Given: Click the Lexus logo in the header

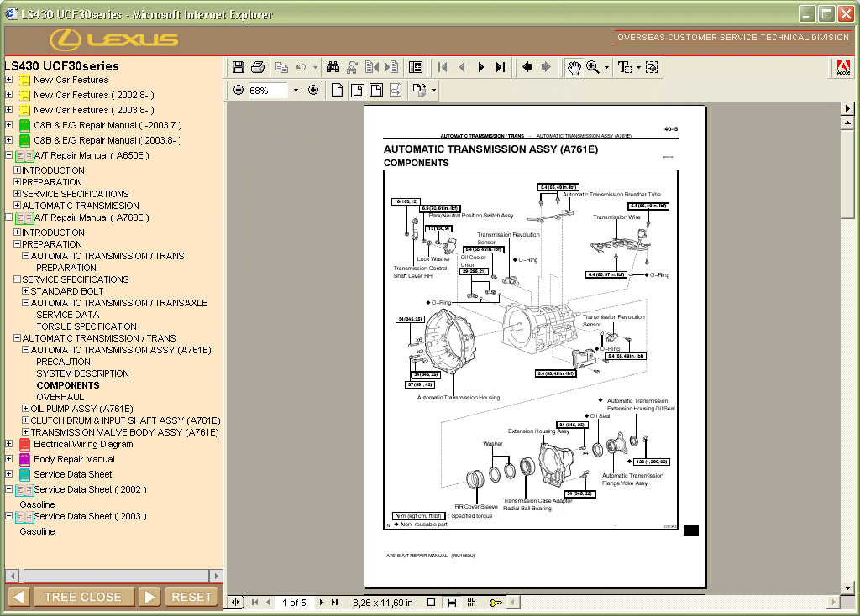Looking at the screenshot, I should click(114, 39).
